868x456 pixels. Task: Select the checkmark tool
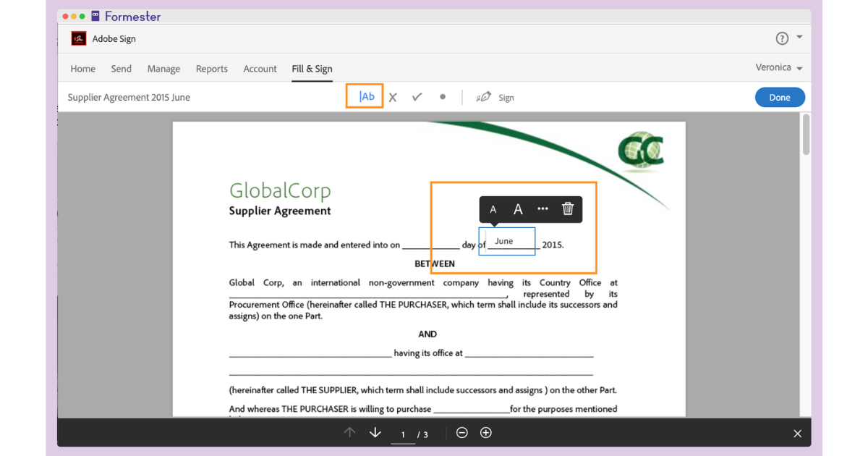point(417,97)
